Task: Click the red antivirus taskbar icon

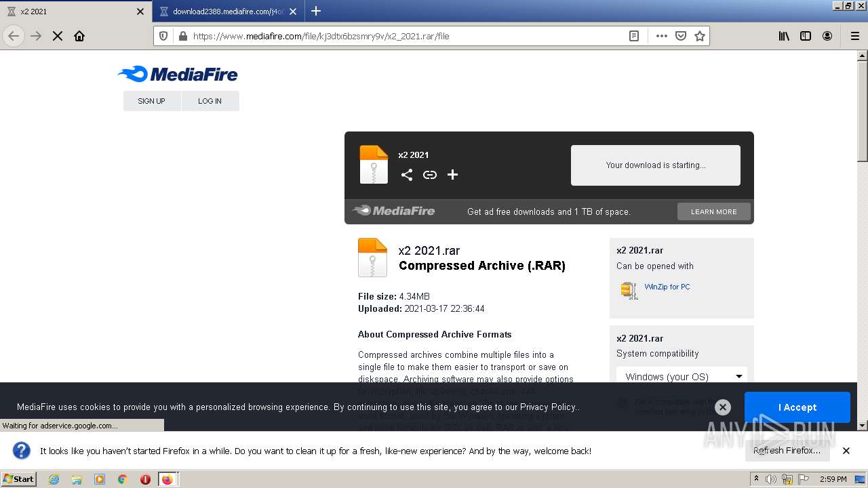Action: point(145,479)
